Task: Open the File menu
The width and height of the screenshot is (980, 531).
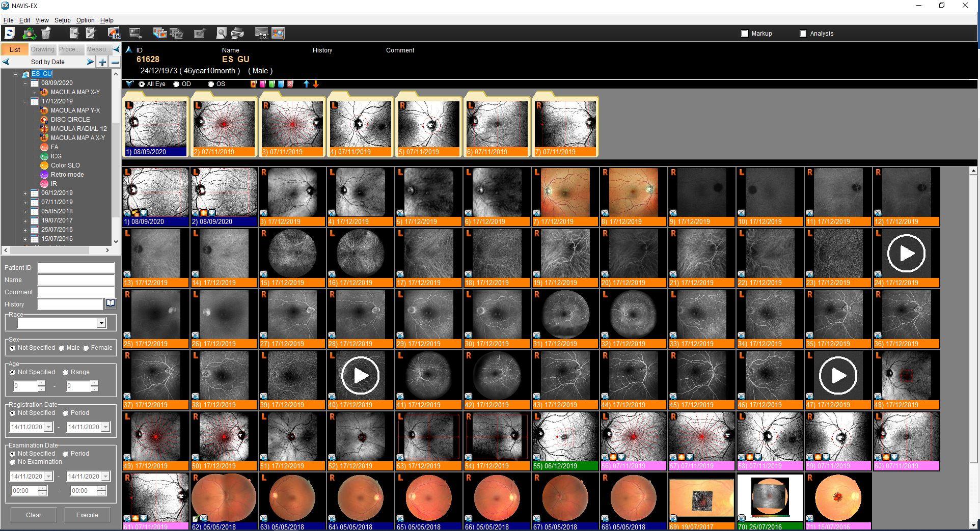Action: click(8, 20)
